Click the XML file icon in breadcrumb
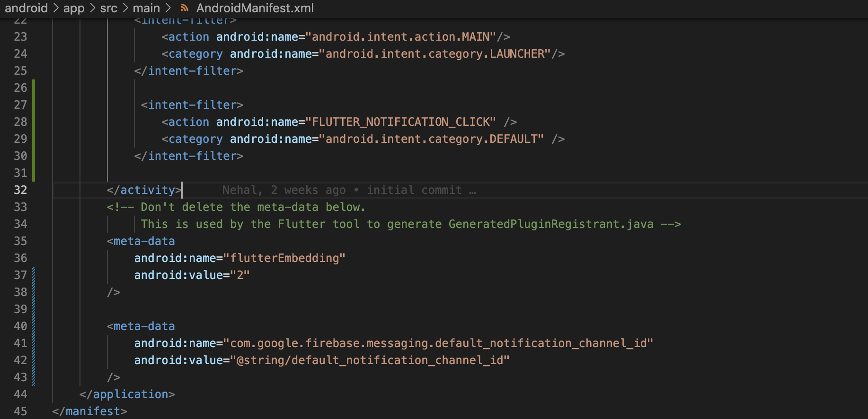 [185, 8]
